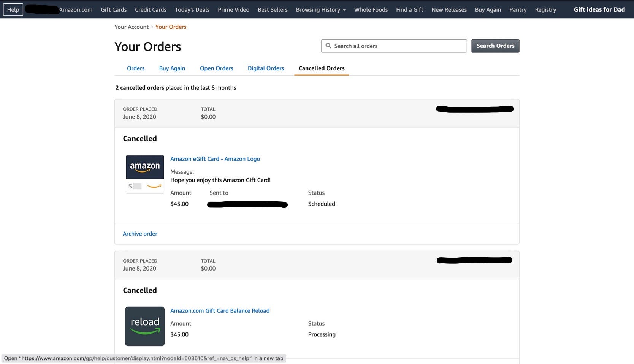
Task: Click the Gift ideas for Dad link
Action: point(599,9)
